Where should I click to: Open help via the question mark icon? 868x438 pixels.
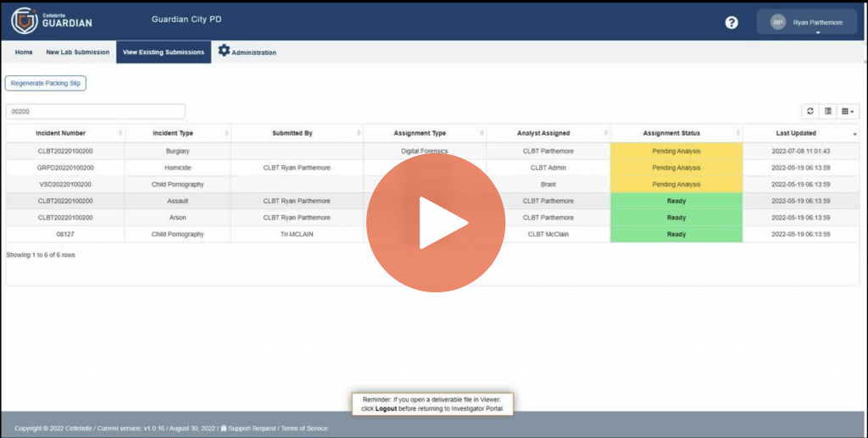click(732, 22)
